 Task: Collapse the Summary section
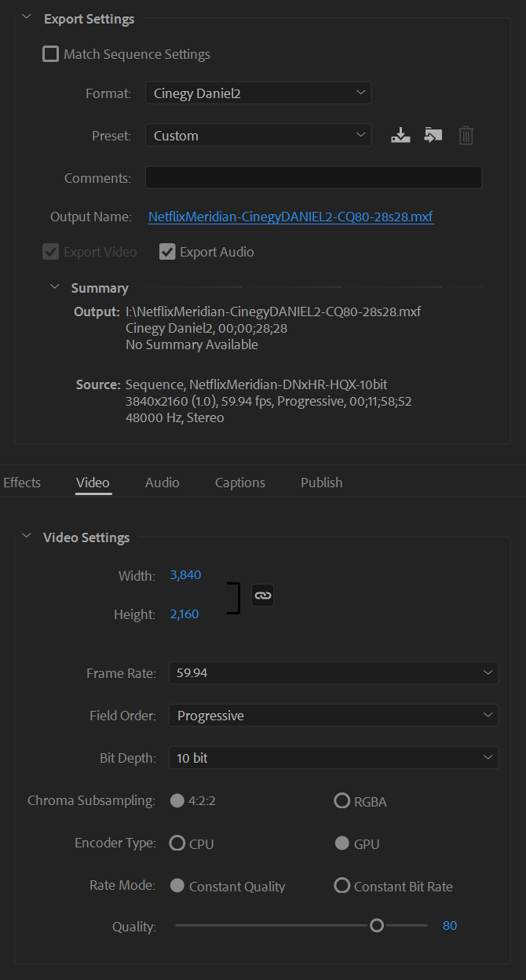pos(55,287)
